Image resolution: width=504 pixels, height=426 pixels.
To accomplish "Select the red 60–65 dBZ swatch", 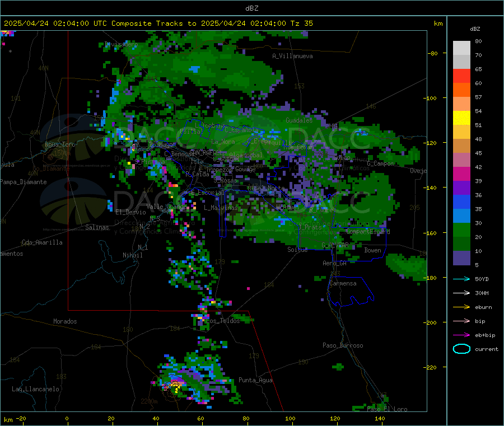I will pyautogui.click(x=461, y=76).
